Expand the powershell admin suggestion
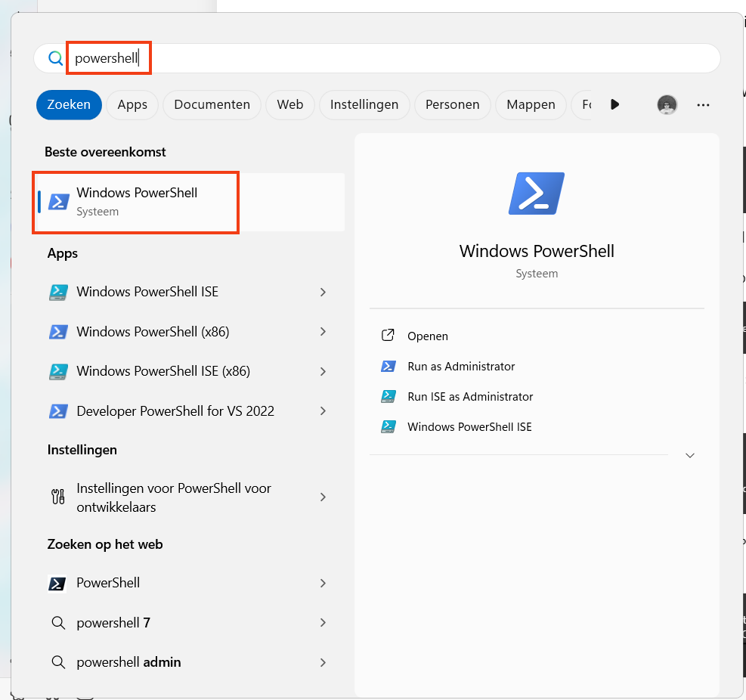This screenshot has width=746, height=700. [x=323, y=662]
